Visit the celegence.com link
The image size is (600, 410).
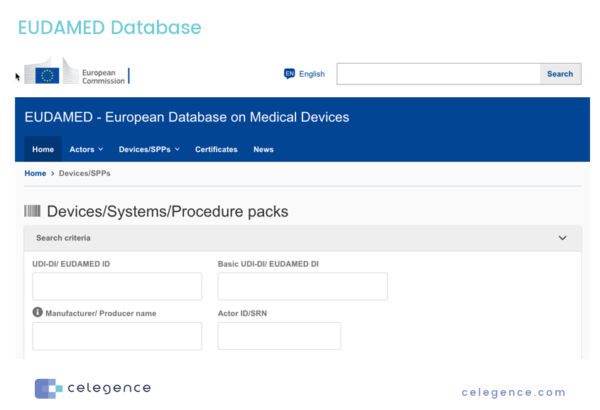pyautogui.click(x=513, y=392)
